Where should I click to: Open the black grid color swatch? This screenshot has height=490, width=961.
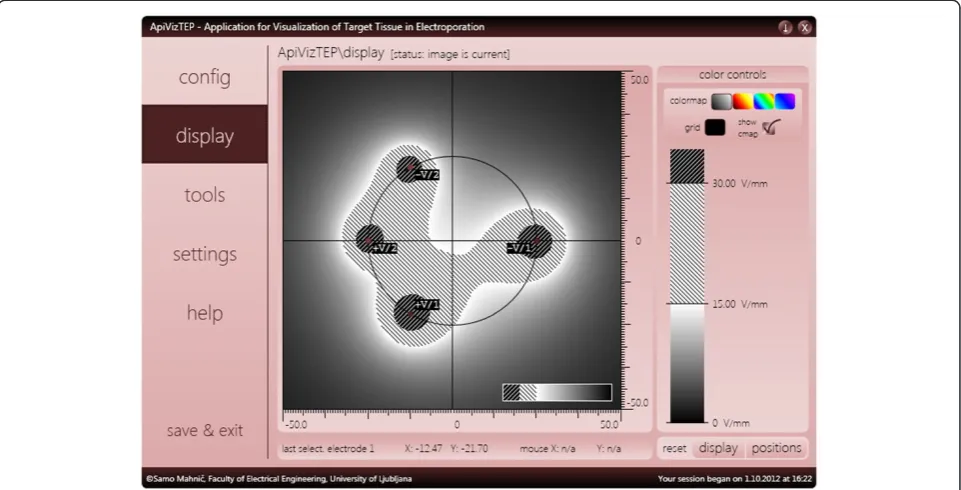coord(715,127)
